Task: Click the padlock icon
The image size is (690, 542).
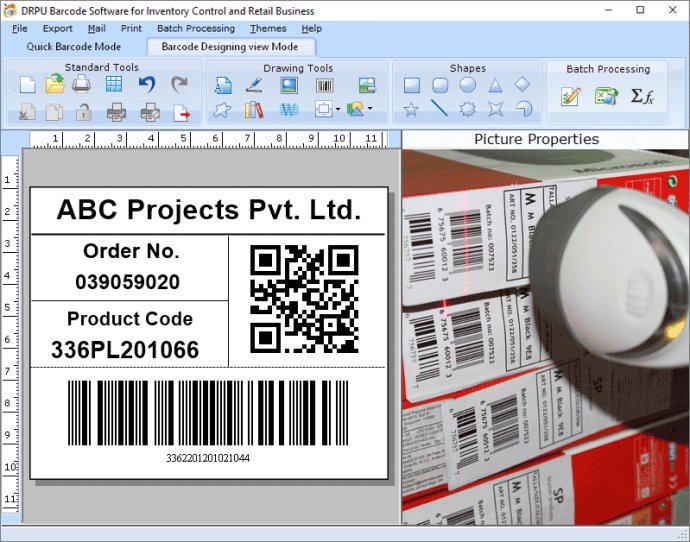Action: click(83, 112)
